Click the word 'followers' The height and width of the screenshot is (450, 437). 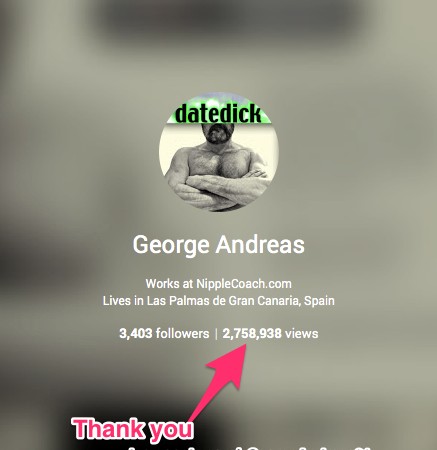[183, 333]
